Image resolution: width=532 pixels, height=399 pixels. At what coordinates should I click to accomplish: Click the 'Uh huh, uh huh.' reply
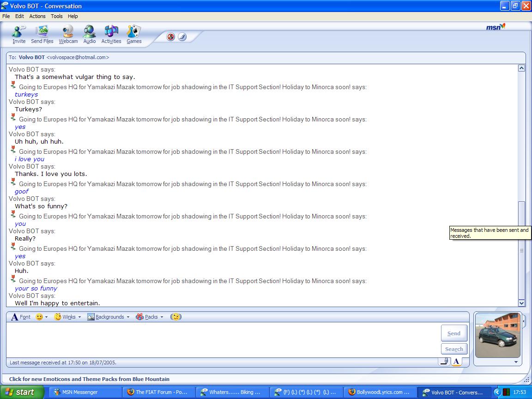pos(39,141)
